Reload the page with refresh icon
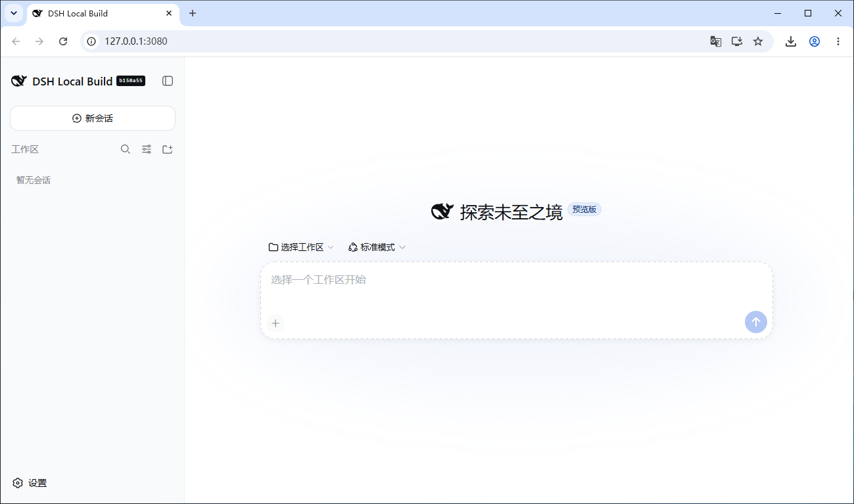 pos(63,41)
